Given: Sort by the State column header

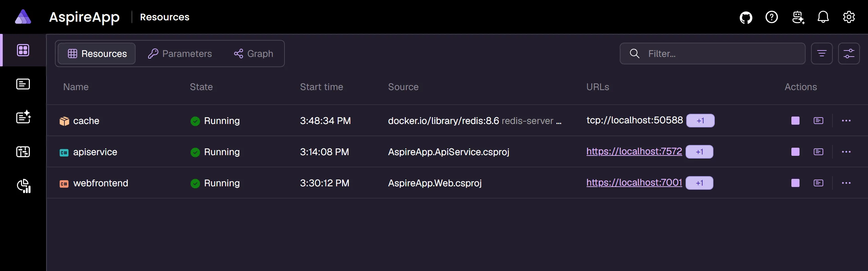Looking at the screenshot, I should tap(201, 87).
